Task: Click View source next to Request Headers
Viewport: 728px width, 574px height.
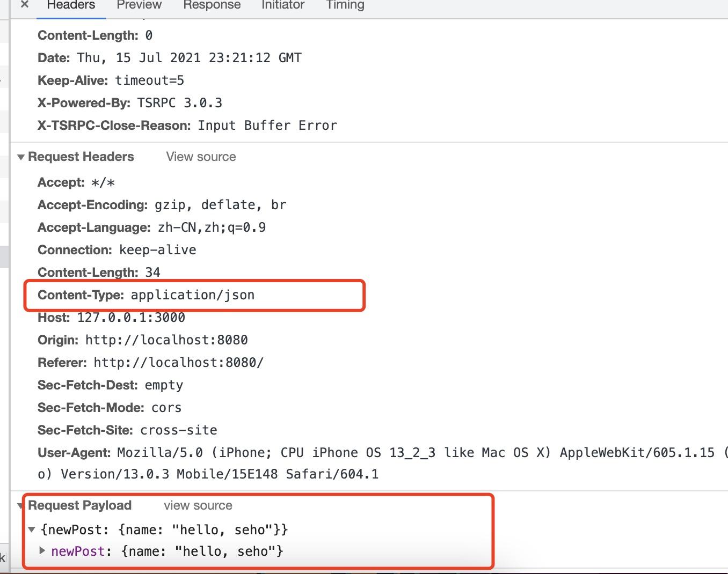Action: [x=201, y=156]
